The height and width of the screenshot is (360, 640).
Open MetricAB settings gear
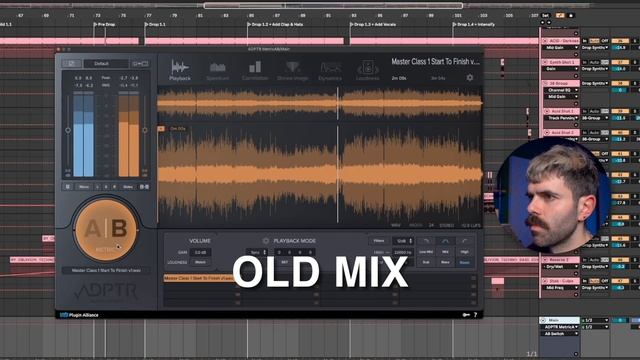pos(470,77)
